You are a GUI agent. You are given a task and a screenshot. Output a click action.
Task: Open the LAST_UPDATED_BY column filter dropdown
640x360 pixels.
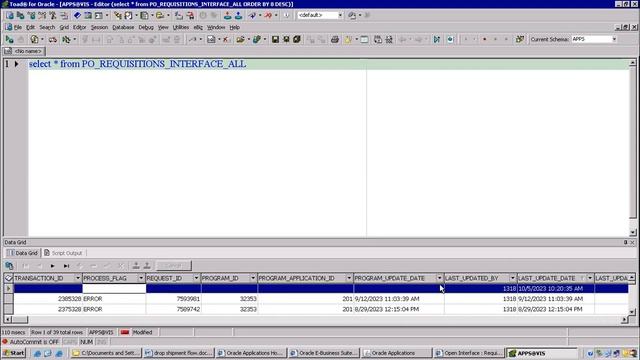[x=512, y=278]
